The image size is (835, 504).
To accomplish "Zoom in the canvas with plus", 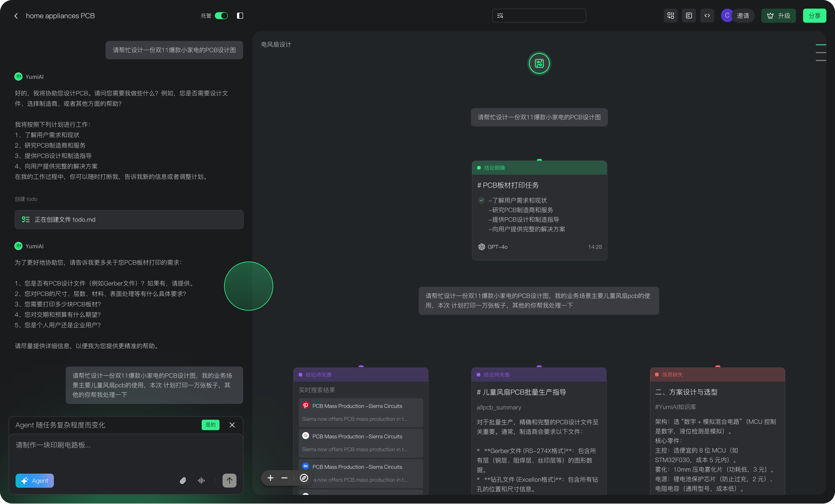I will click(270, 478).
